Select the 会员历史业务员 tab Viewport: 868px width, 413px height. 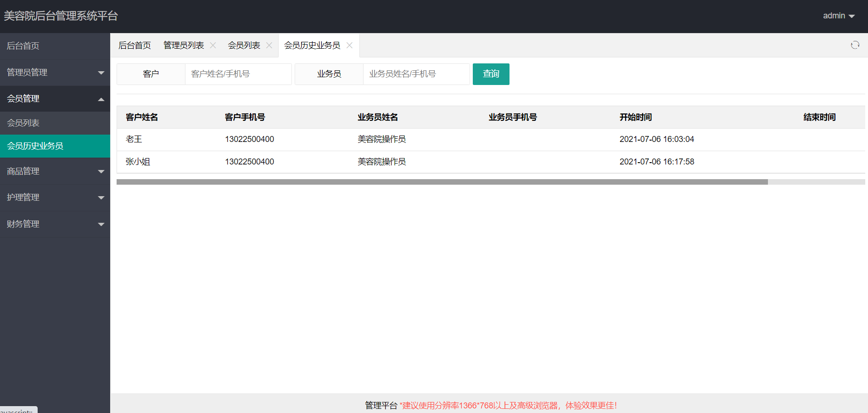coord(312,45)
